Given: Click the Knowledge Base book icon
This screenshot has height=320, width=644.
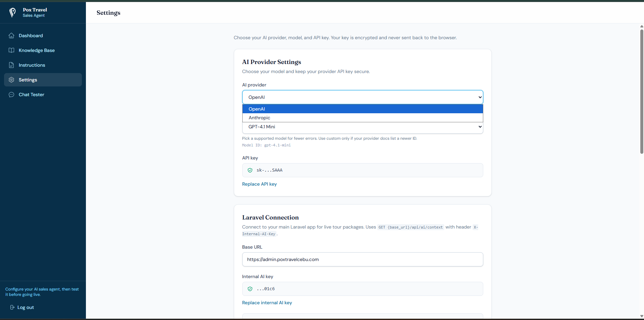Looking at the screenshot, I should point(11,50).
